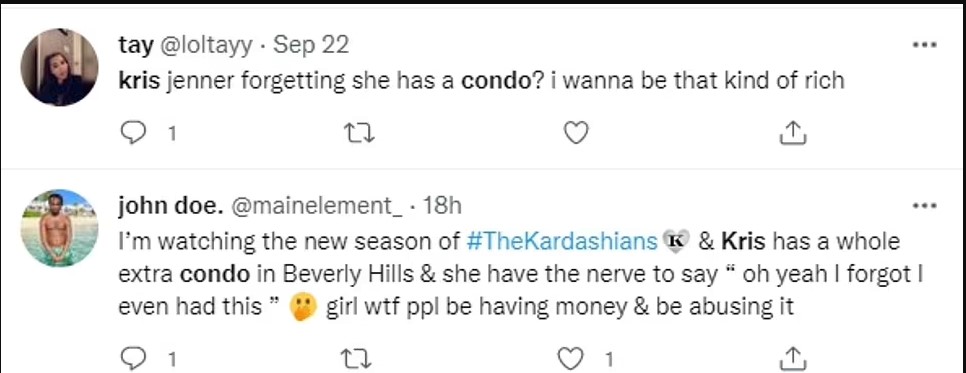The width and height of the screenshot is (966, 373).
Task: Click the john doe. display name
Action: point(171,206)
